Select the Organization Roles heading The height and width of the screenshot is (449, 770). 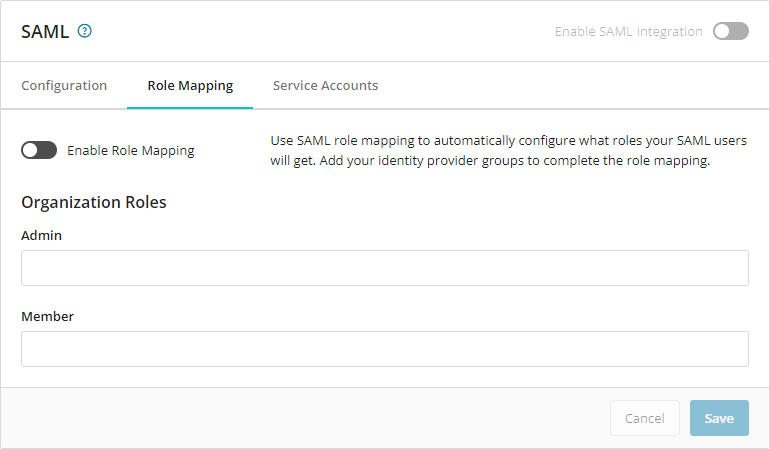coord(94,202)
